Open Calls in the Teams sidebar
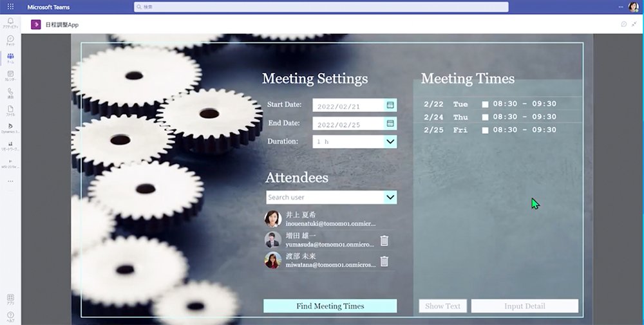 [x=10, y=93]
